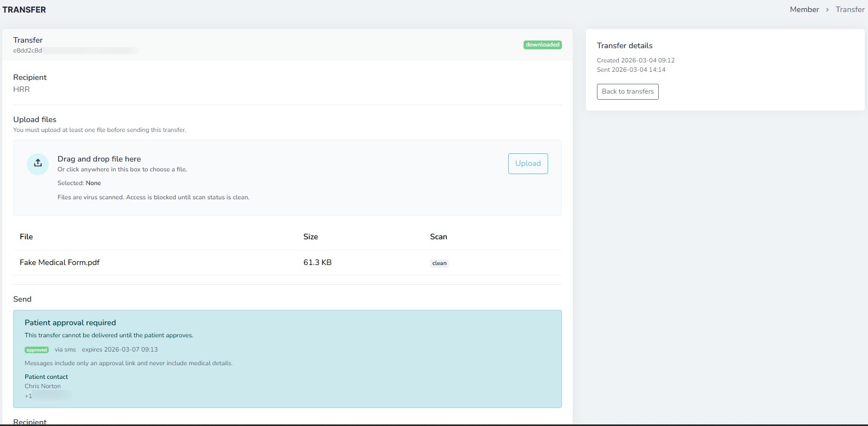Click the 61.3 KB size value
868x426 pixels.
[318, 262]
